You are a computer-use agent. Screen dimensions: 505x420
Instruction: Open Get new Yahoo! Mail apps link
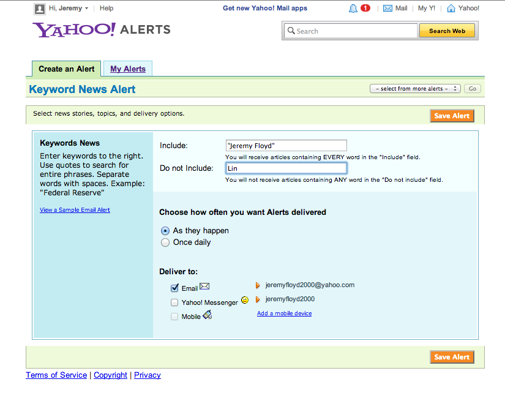point(265,8)
